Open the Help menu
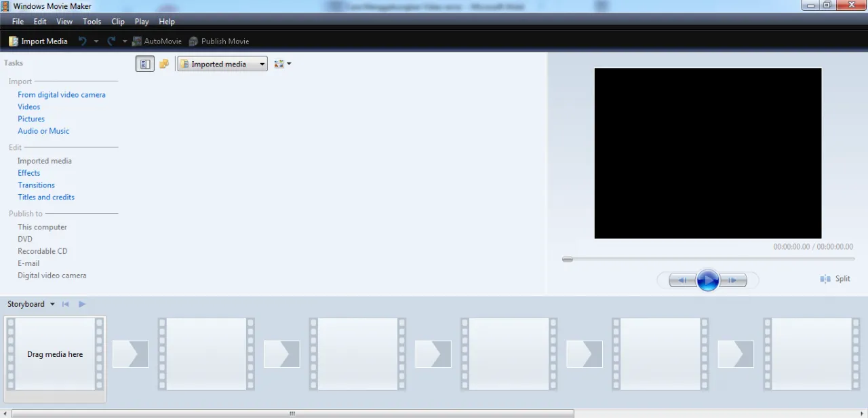868x418 pixels. (x=167, y=22)
